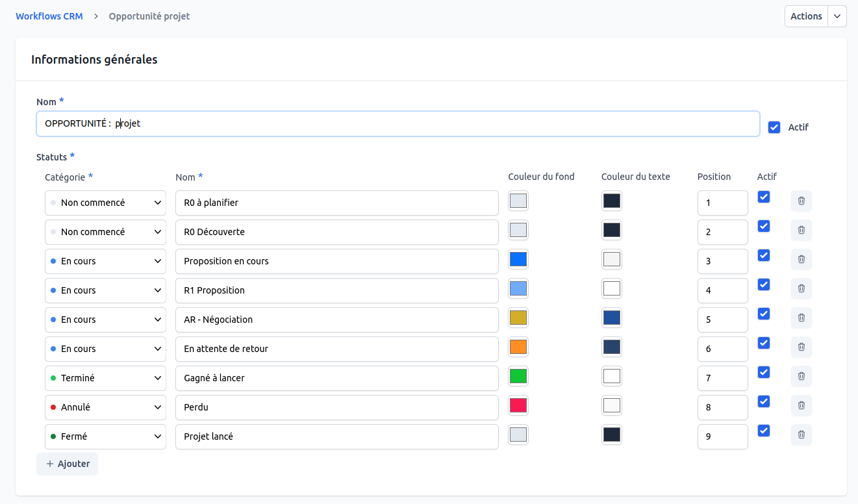Disable the workflow's main 'Actif' checkbox
This screenshot has width=858, height=504.
click(x=774, y=127)
